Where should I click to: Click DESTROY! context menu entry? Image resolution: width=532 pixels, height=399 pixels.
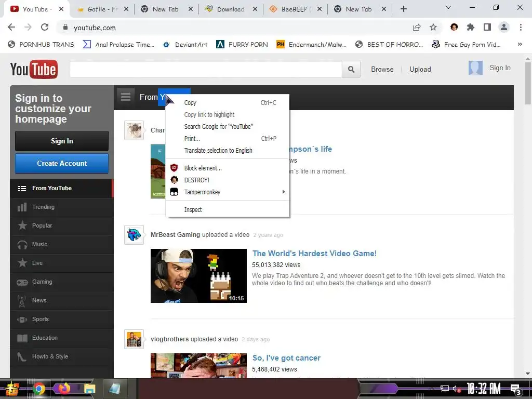tap(228, 180)
